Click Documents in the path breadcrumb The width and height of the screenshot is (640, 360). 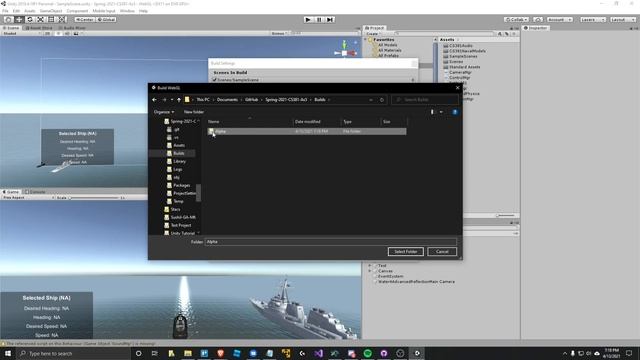click(x=227, y=100)
